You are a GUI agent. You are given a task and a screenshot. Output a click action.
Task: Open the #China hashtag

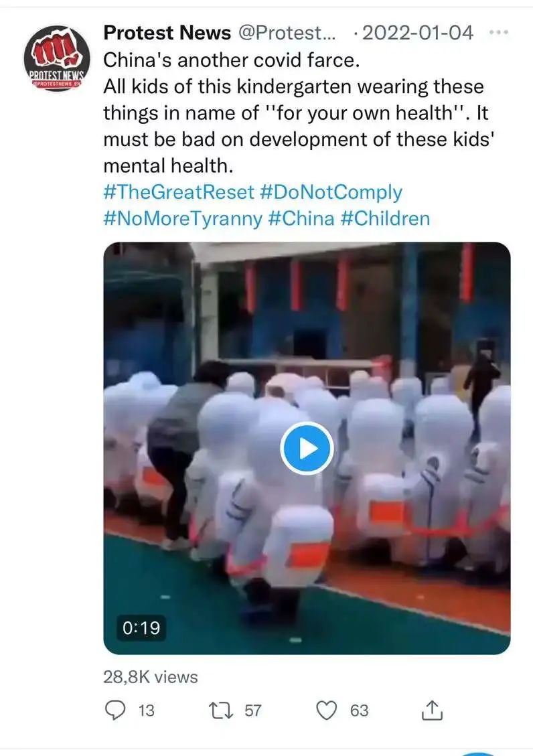click(301, 218)
